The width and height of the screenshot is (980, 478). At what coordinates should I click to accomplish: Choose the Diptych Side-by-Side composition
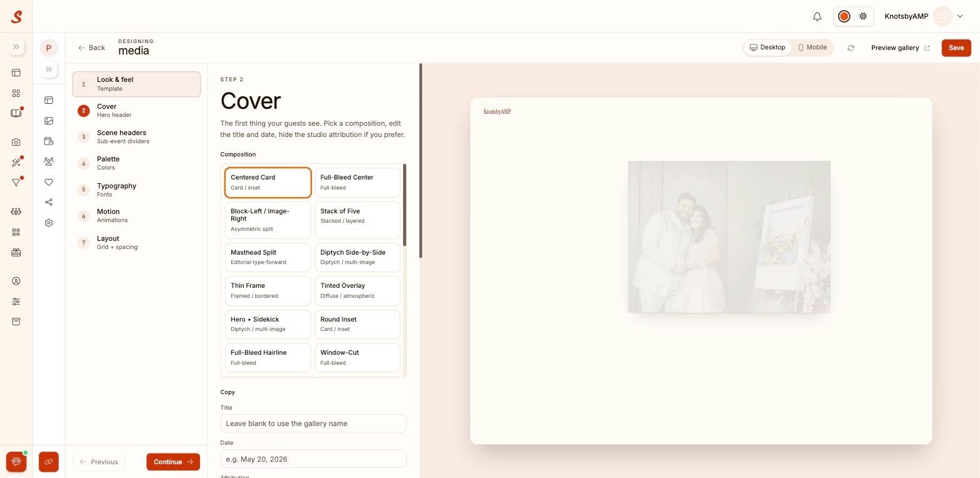(x=357, y=257)
